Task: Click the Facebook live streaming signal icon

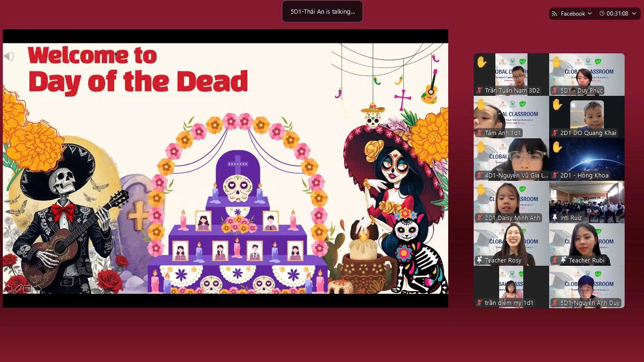Action: 555,14
